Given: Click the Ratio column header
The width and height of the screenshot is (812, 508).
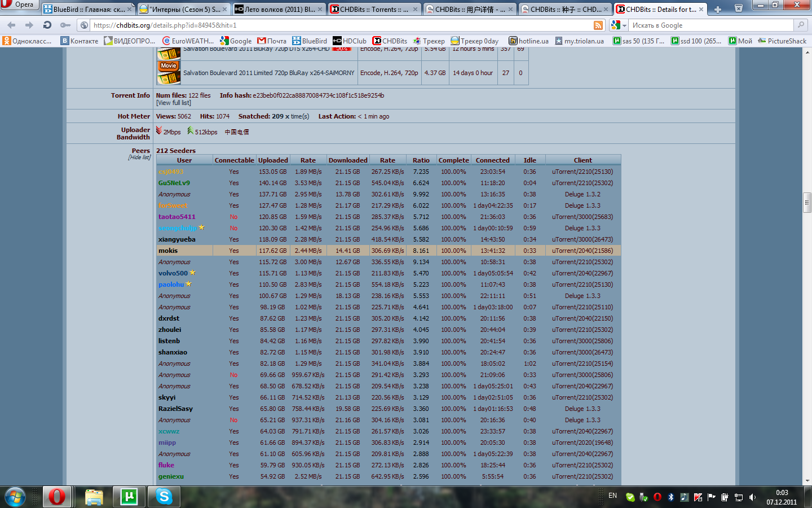Looking at the screenshot, I should coord(421,160).
